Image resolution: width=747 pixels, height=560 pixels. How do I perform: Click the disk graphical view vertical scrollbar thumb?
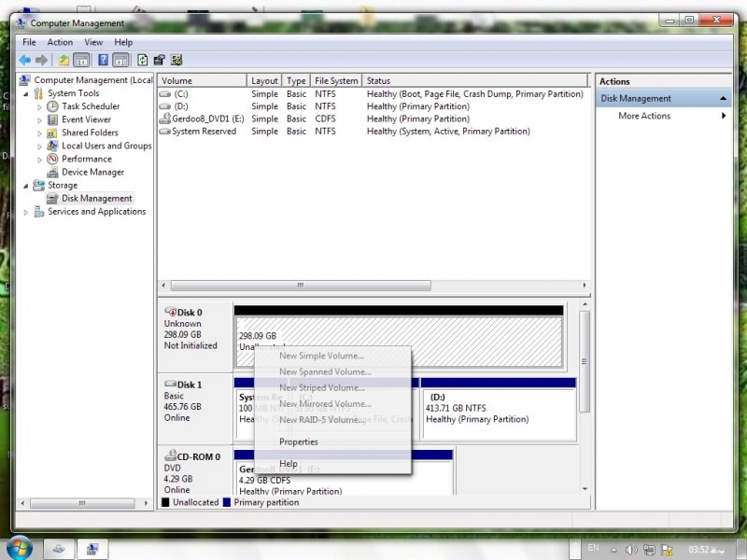pyautogui.click(x=585, y=361)
